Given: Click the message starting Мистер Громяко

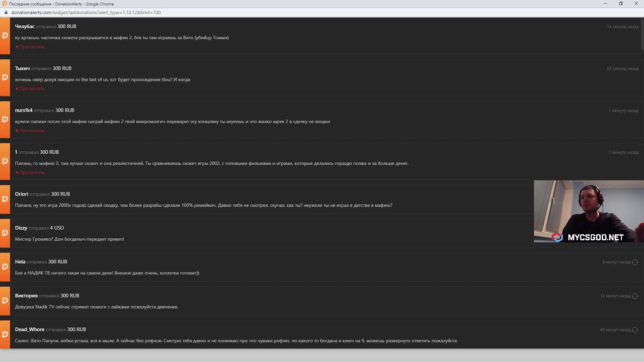Looking at the screenshot, I should [69, 239].
